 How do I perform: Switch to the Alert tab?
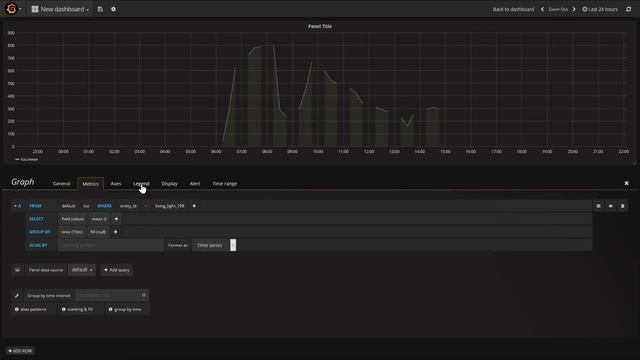tap(195, 184)
